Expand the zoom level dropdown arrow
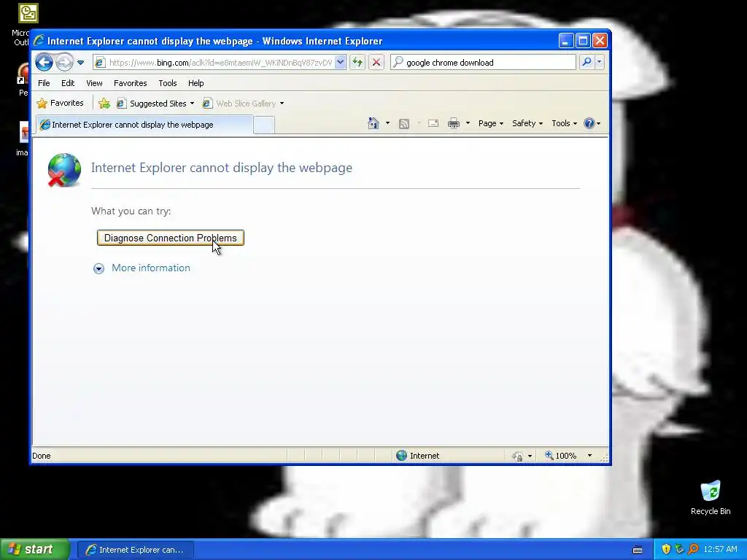747x560 pixels. click(589, 456)
